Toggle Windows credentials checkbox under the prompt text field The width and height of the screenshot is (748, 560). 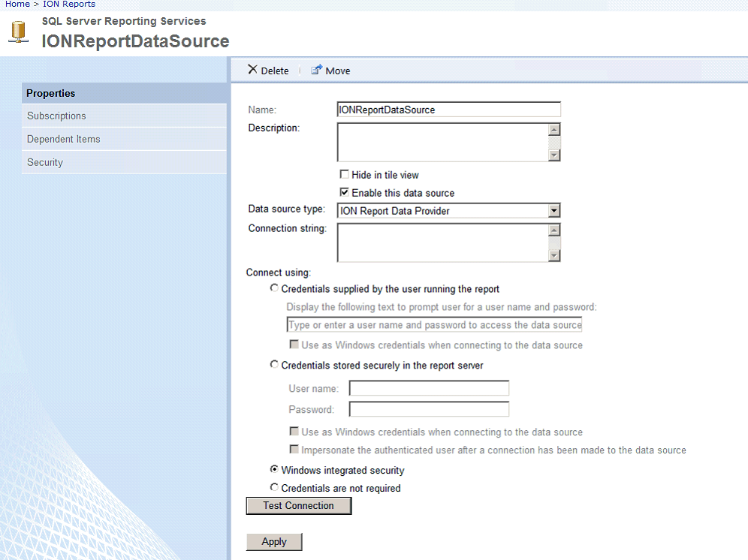(x=294, y=344)
